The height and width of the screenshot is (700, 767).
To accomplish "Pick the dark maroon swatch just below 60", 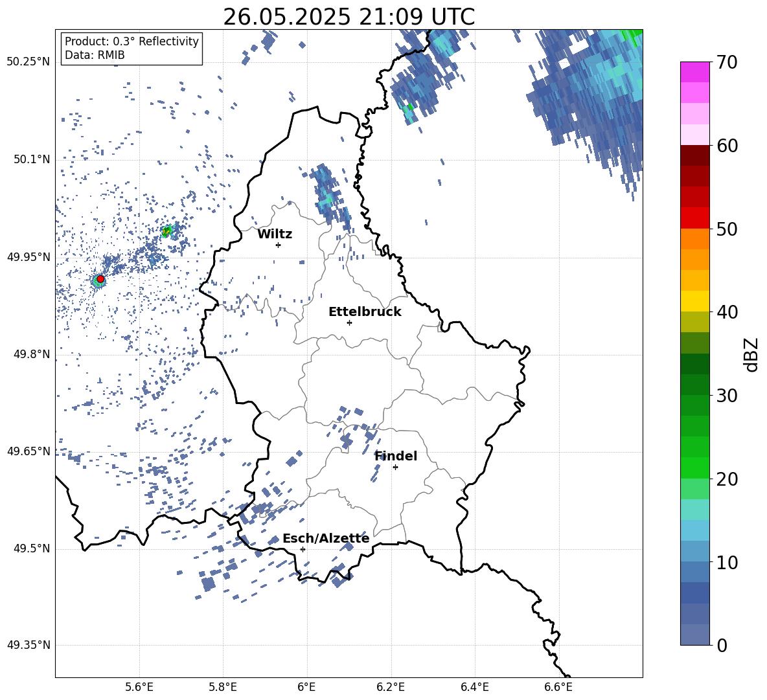I will click(695, 155).
